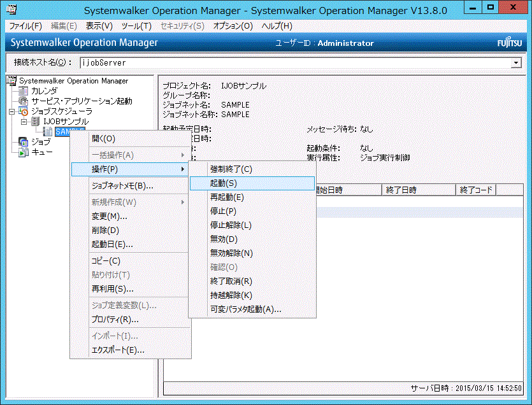Click the 終了日時 column header
532x405 pixels.
419,190
